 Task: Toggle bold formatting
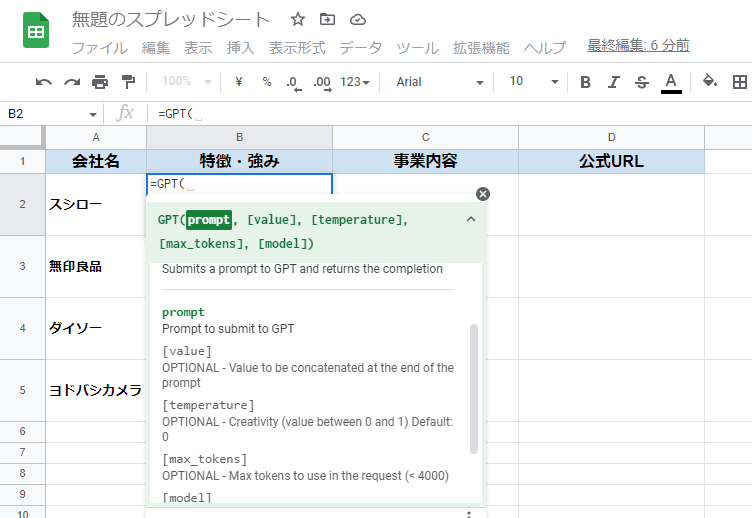[x=585, y=82]
